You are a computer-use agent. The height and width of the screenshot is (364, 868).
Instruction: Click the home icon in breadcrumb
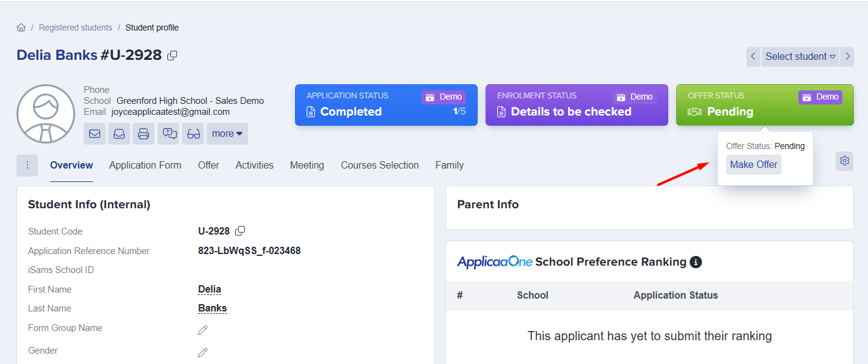coord(21,27)
